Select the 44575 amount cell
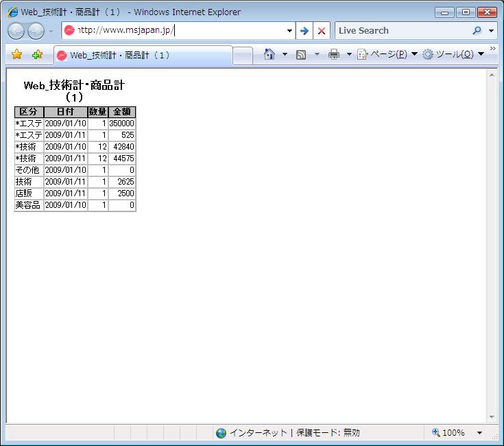Viewport: 504px width, 446px height. (x=122, y=159)
